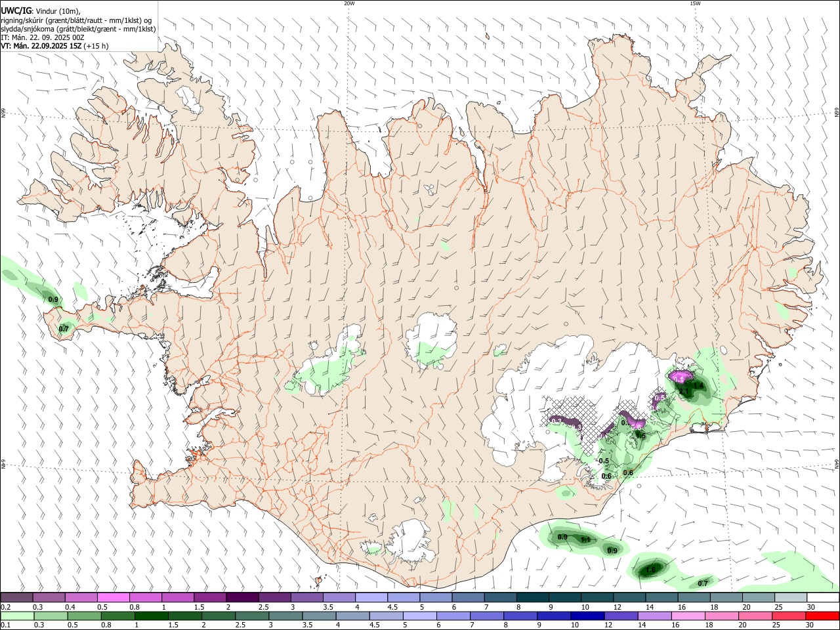
Task: Click the rain legend swatch labeled 20
Action: [x=755, y=616]
